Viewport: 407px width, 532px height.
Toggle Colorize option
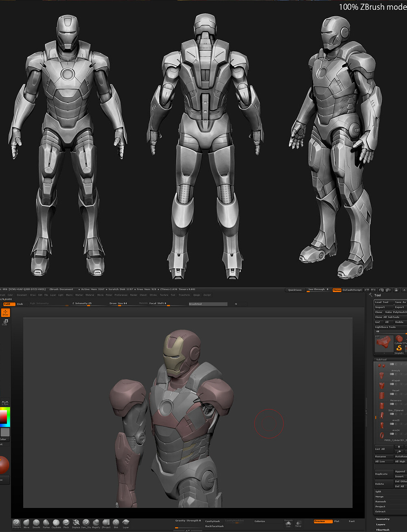260,521
